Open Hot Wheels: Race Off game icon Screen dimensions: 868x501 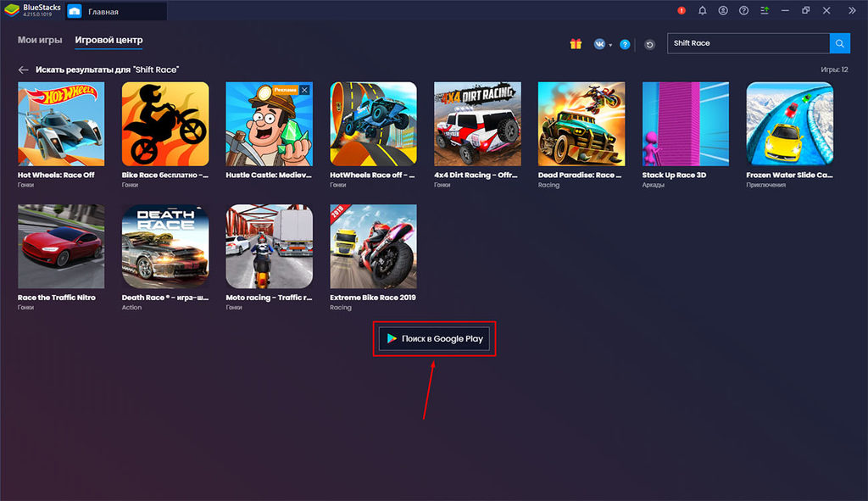coord(61,124)
